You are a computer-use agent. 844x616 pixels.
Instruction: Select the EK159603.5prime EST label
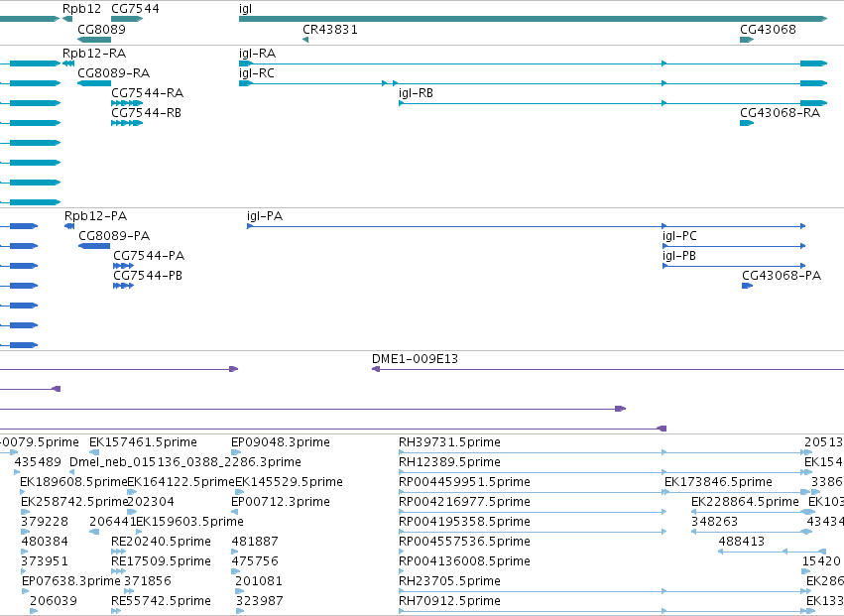pyautogui.click(x=189, y=522)
